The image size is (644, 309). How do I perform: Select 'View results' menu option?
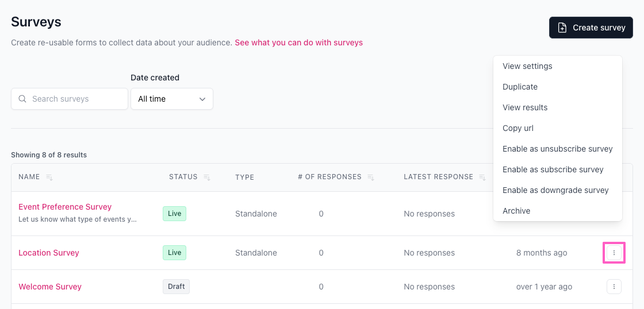pos(525,107)
